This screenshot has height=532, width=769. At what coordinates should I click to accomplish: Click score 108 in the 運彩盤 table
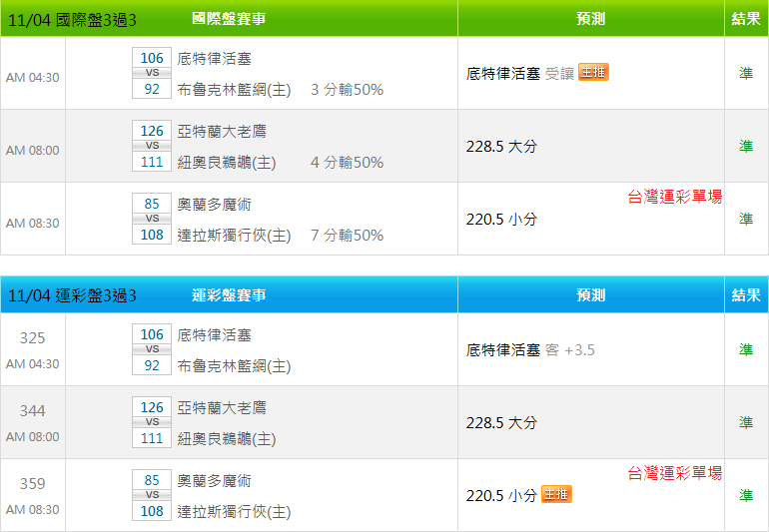[x=152, y=511]
